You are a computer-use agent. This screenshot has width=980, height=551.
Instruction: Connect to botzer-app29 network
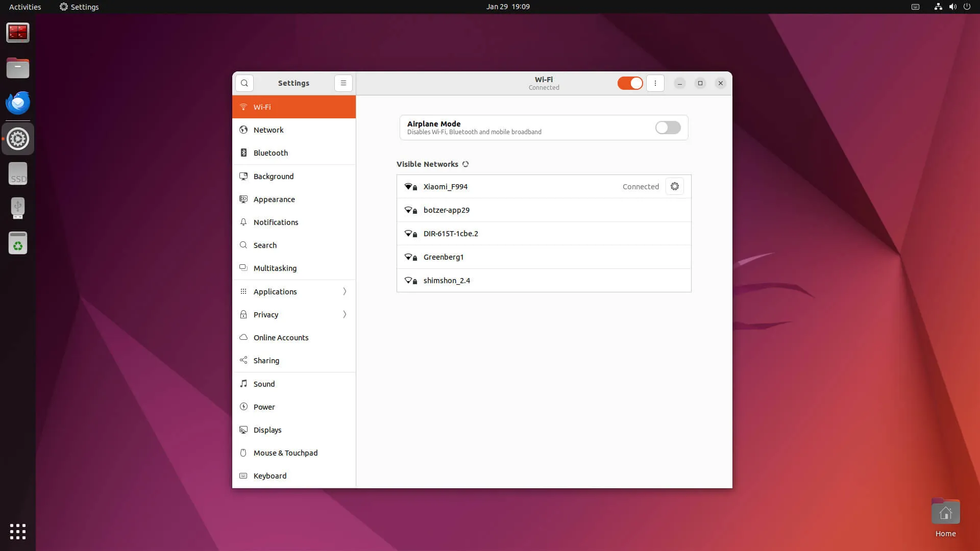(x=447, y=210)
